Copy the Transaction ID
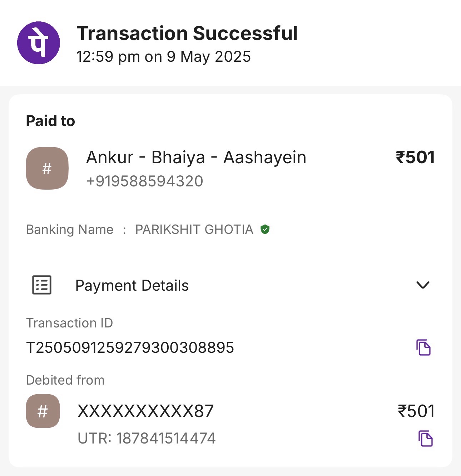The image size is (461, 476). pos(423,347)
